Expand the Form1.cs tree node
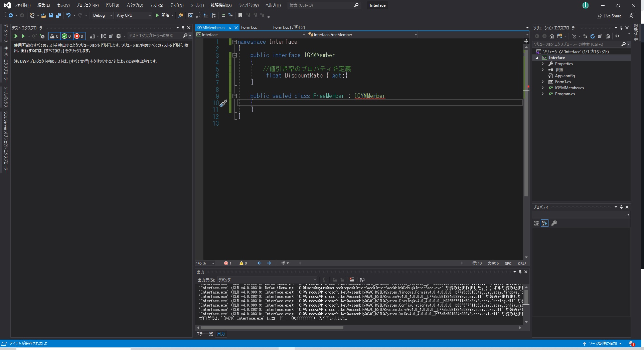The image size is (644, 350). (542, 82)
